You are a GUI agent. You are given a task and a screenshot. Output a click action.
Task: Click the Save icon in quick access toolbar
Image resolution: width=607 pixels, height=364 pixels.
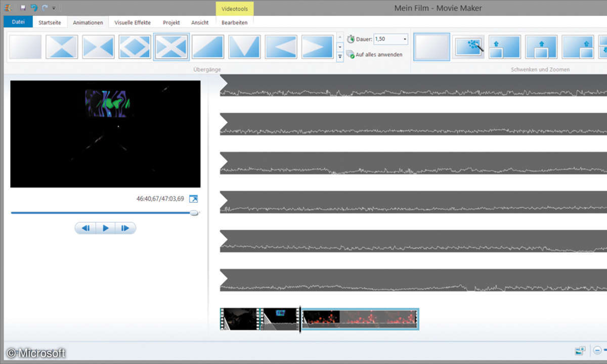[x=23, y=8]
